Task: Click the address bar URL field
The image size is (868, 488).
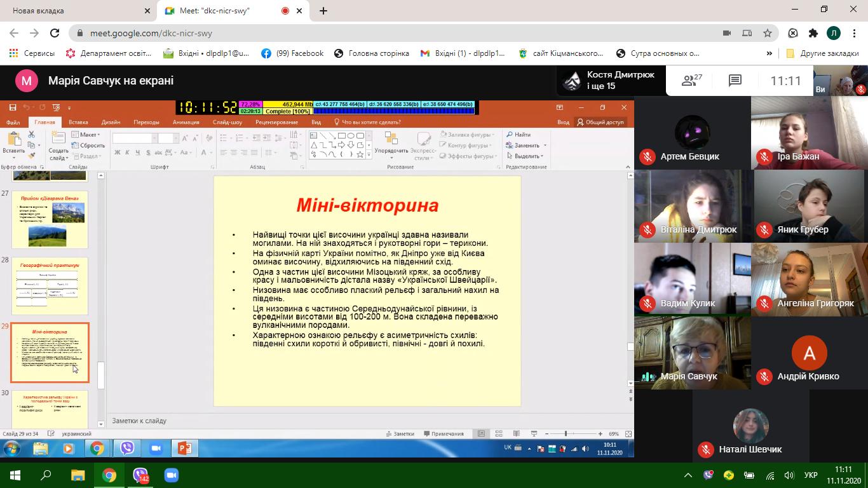Action: [381, 33]
